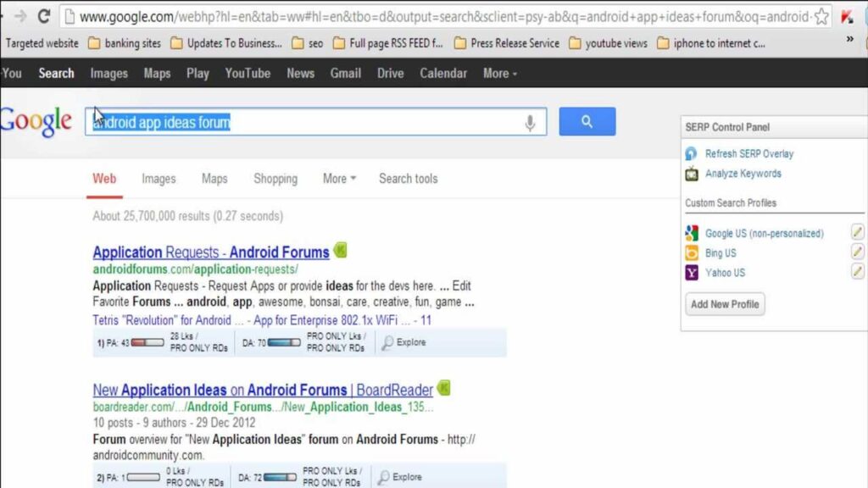Click the voice search microphone icon
Image resolution: width=868 pixels, height=488 pixels.
click(x=530, y=122)
